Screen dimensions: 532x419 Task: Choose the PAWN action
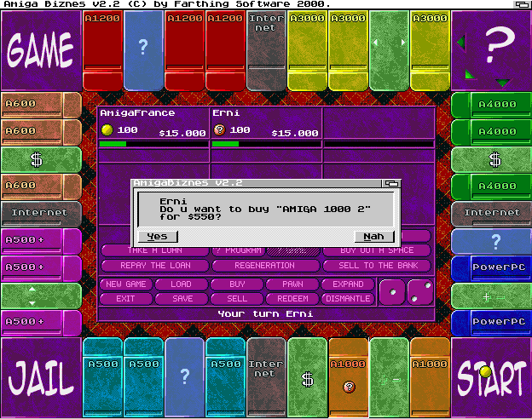292,284
